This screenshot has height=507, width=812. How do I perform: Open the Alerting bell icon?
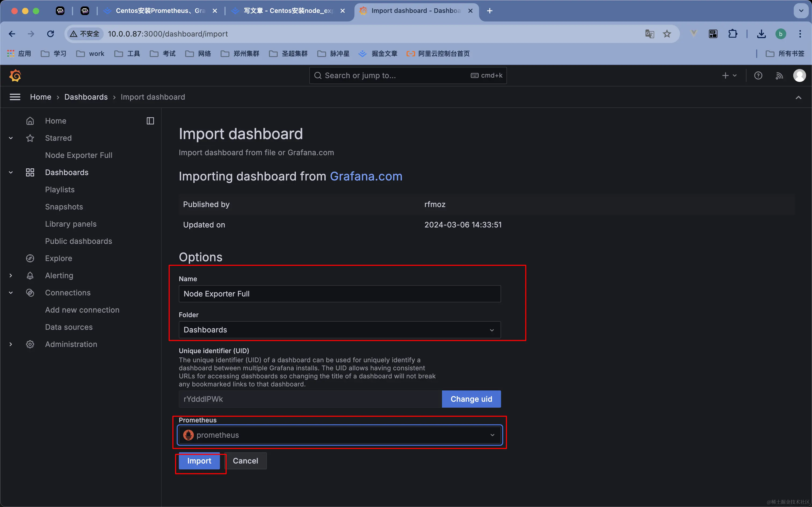pyautogui.click(x=30, y=276)
